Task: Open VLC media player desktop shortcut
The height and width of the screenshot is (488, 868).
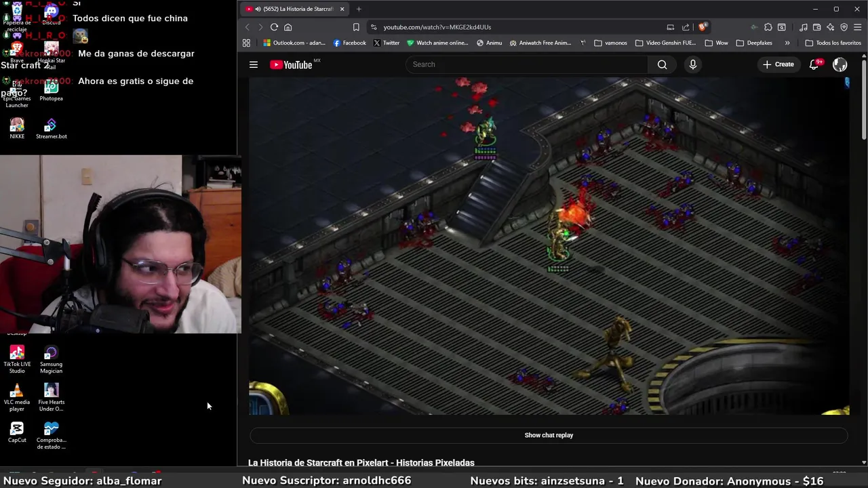Action: pyautogui.click(x=17, y=397)
